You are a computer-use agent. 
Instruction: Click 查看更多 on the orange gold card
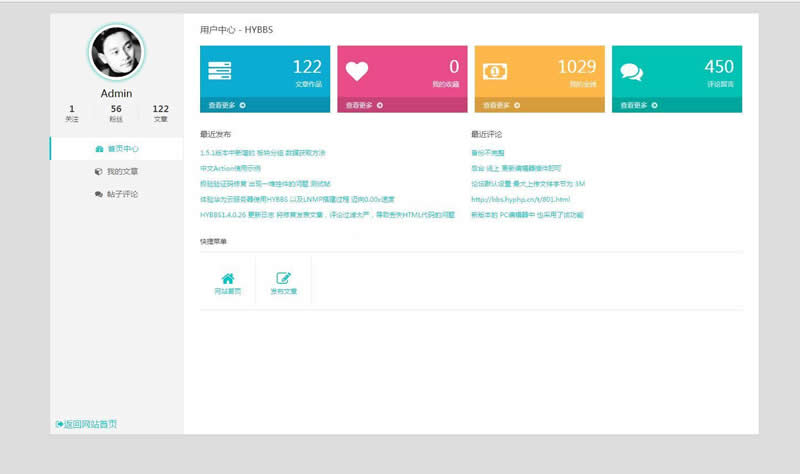pyautogui.click(x=501, y=105)
